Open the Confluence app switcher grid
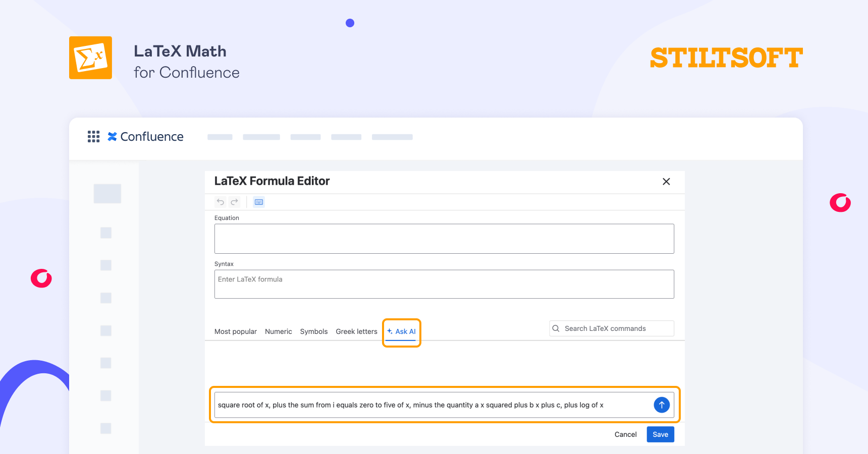 pyautogui.click(x=93, y=137)
